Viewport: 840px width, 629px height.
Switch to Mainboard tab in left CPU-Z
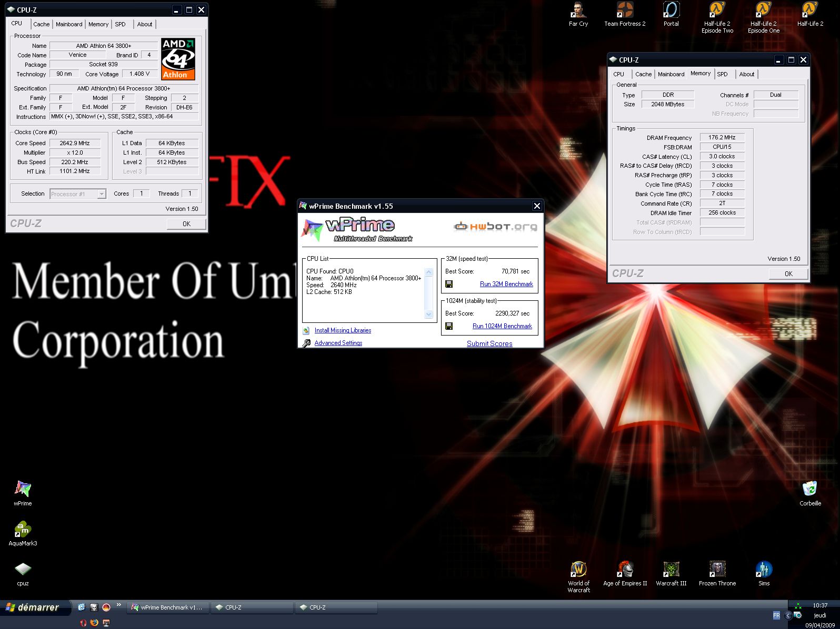69,24
